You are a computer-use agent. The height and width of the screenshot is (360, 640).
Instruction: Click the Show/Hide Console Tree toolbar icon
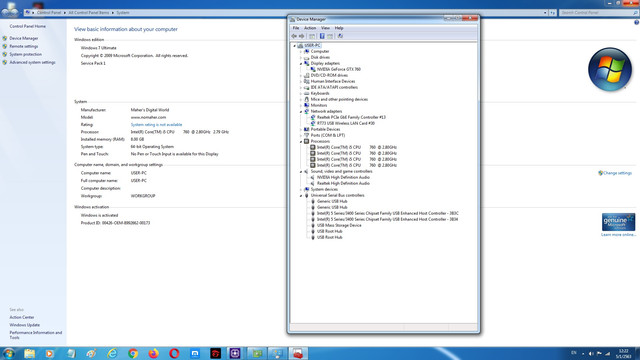coord(312,36)
